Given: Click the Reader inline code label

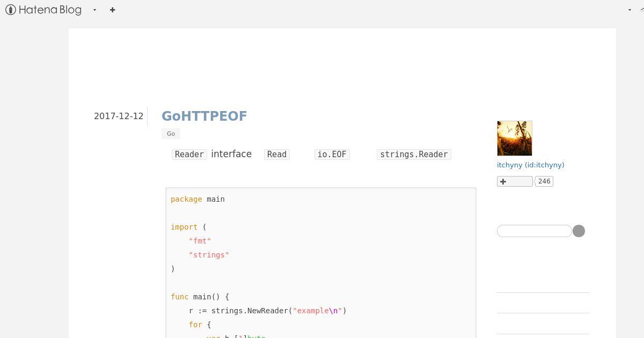Looking at the screenshot, I should coord(189,154).
